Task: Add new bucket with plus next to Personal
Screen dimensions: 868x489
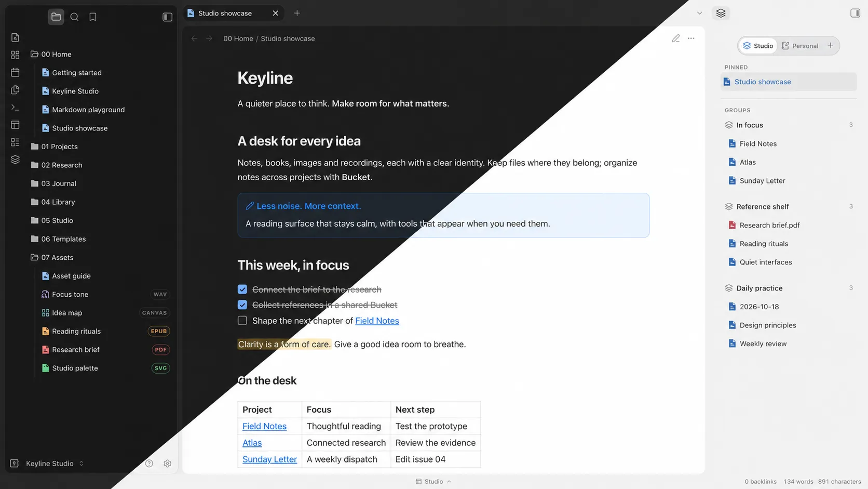Action: (830, 46)
